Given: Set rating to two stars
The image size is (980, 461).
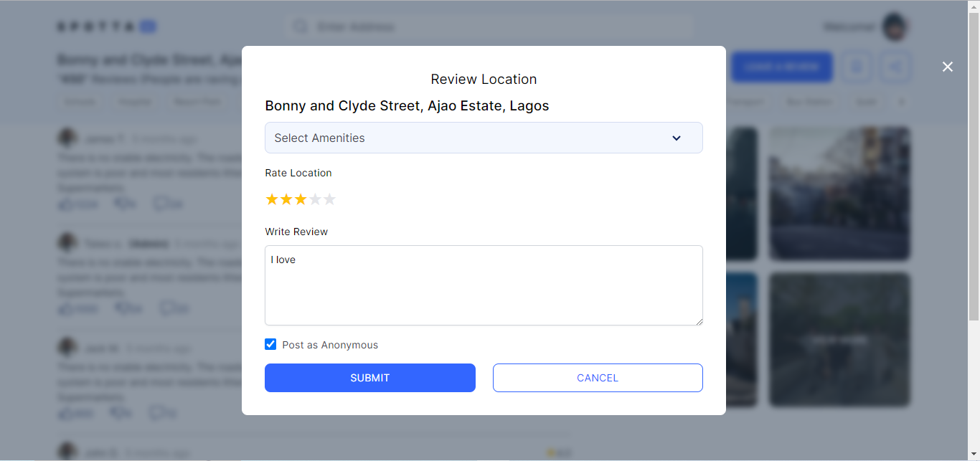Looking at the screenshot, I should tap(286, 199).
